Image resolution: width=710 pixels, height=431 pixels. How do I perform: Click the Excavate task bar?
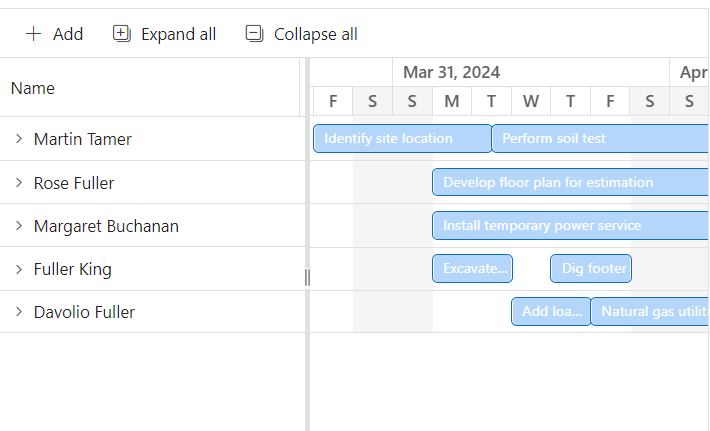tap(472, 269)
